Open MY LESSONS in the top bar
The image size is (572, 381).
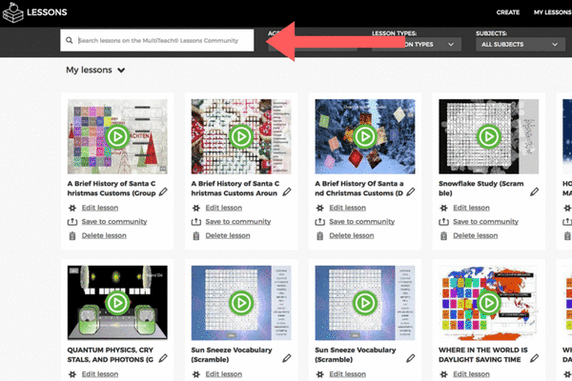tap(553, 12)
